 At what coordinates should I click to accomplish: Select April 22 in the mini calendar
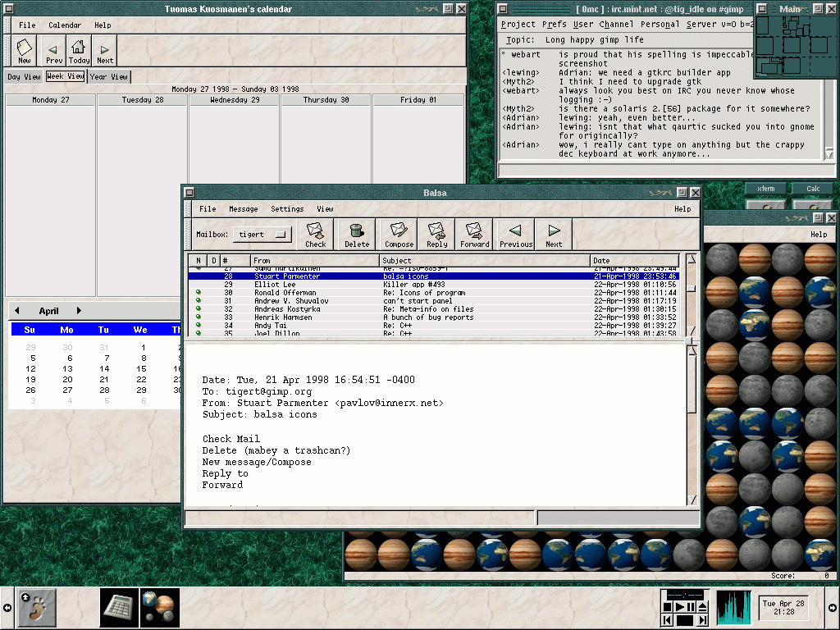click(141, 379)
